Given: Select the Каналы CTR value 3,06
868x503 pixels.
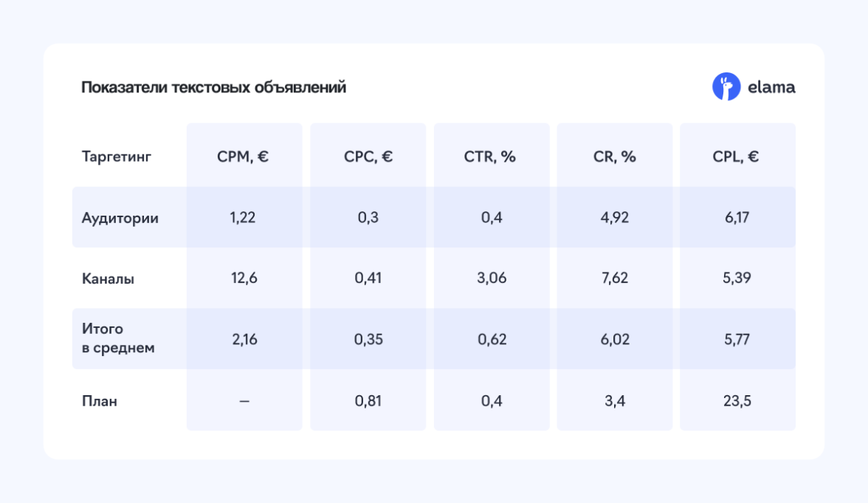Looking at the screenshot, I should [x=491, y=279].
